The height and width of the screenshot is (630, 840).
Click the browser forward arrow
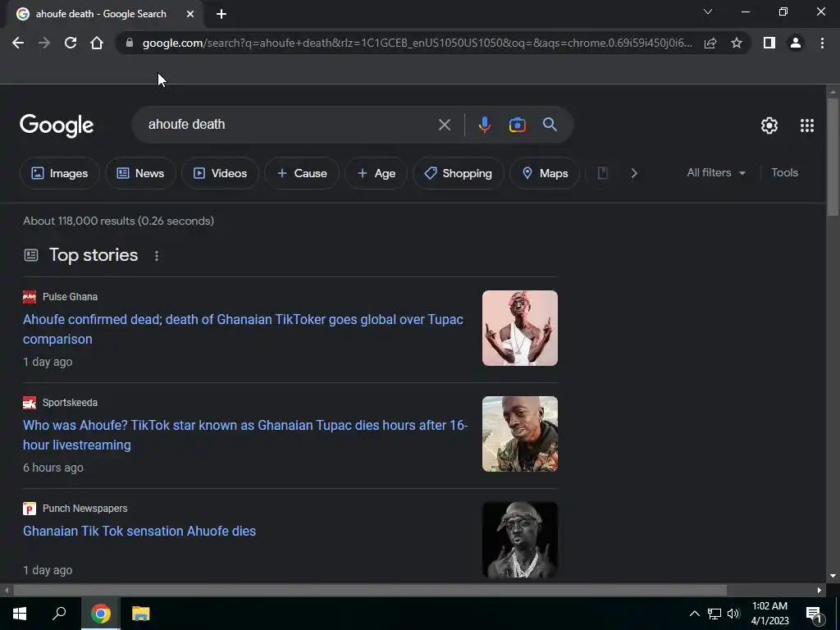click(x=44, y=43)
